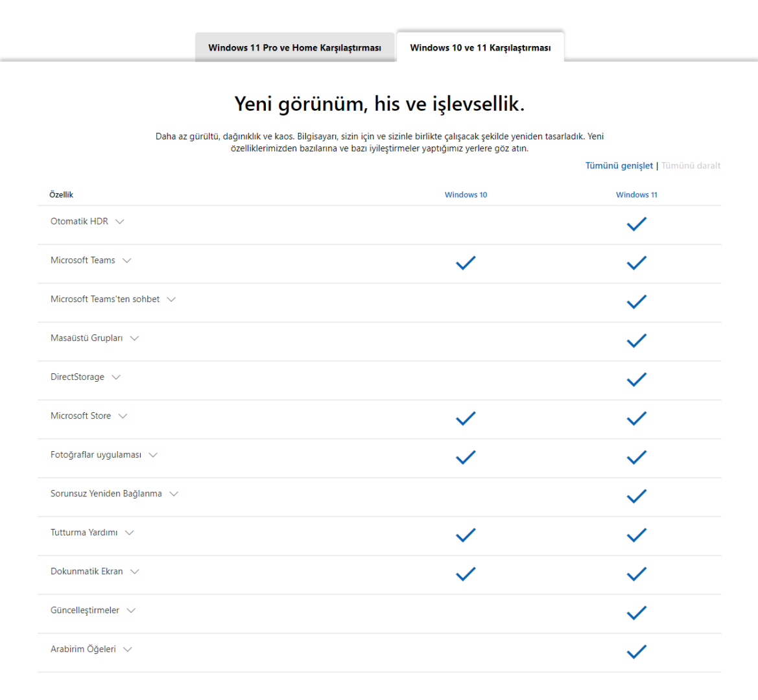Open the Sorunsuz Yeniden Bağlanma chevron
This screenshot has width=758, height=700.
tap(174, 494)
